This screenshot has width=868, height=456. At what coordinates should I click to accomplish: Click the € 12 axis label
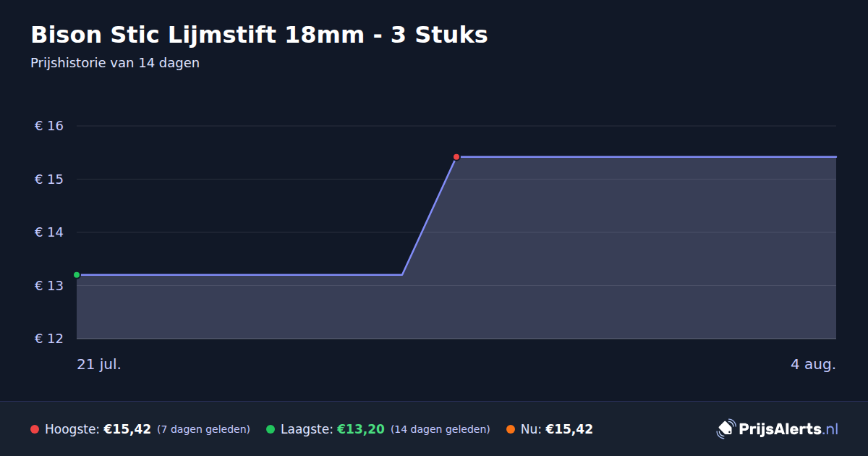point(49,339)
